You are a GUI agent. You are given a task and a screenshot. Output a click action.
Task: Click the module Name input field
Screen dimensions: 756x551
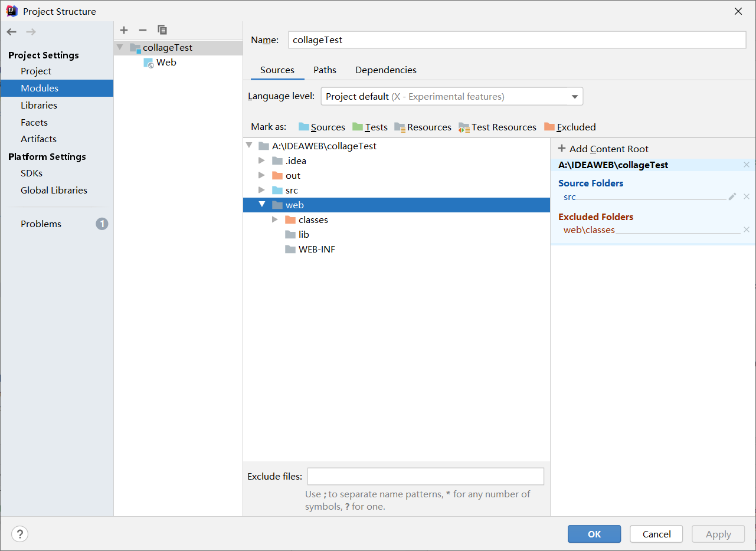(517, 40)
